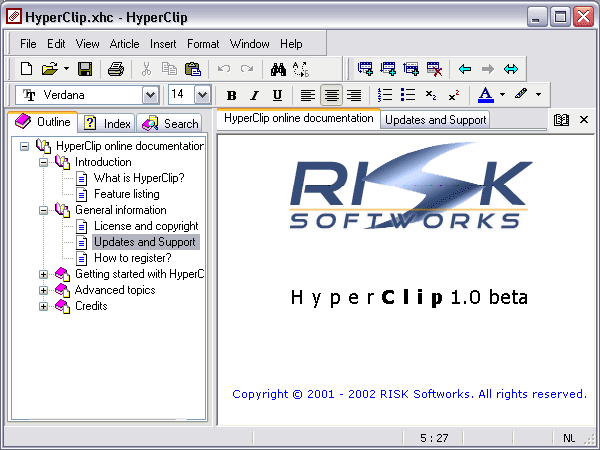The height and width of the screenshot is (450, 600).
Task: Switch to the Index tab
Action: (106, 123)
